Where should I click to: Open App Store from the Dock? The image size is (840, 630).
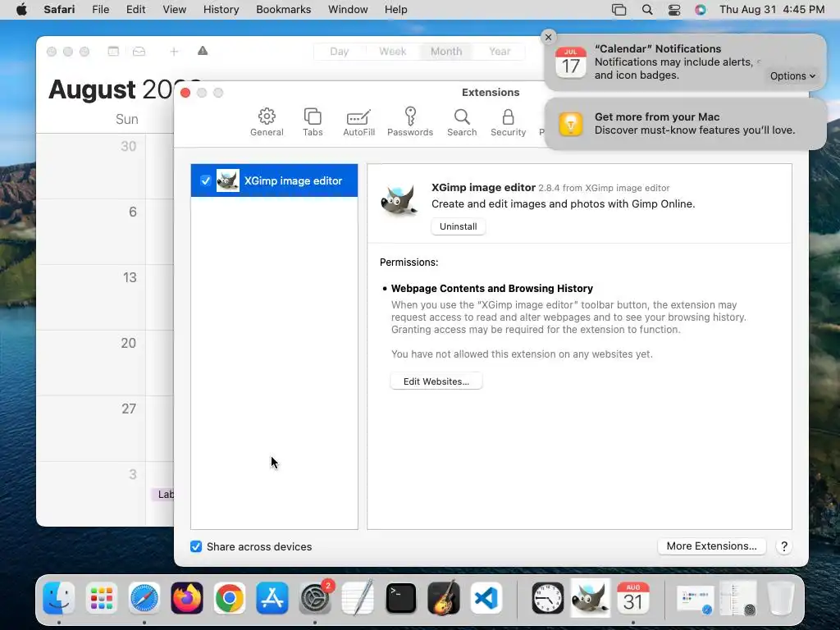pyautogui.click(x=272, y=598)
